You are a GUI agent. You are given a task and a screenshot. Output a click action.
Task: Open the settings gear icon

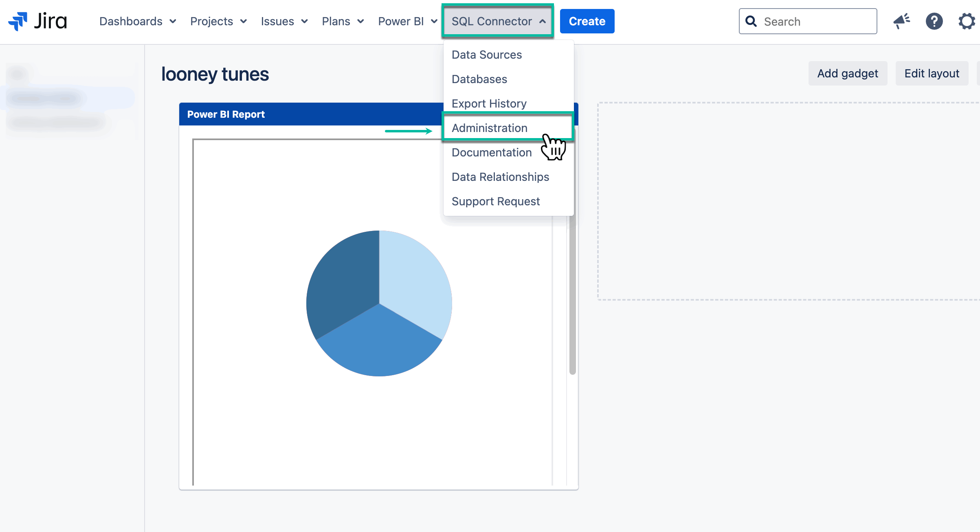pyautogui.click(x=966, y=21)
